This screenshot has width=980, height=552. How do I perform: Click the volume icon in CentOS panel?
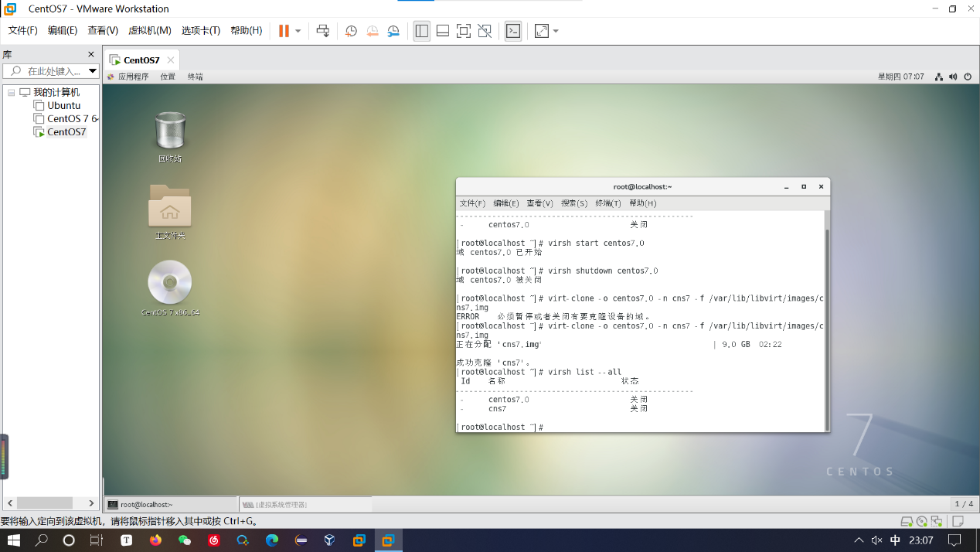click(953, 77)
